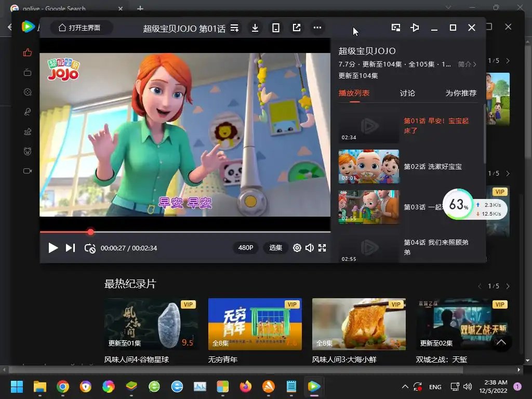Screen dimensions: 532x399
Task: Click the video title 超级宝贝JOJO in side panel
Action: click(367, 51)
